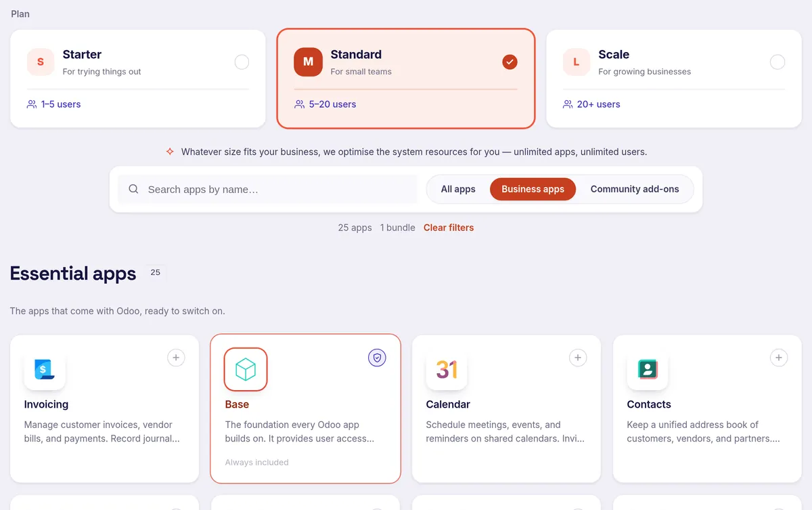Click the Essential apps heading
Viewport: 812px width, 510px height.
73,274
